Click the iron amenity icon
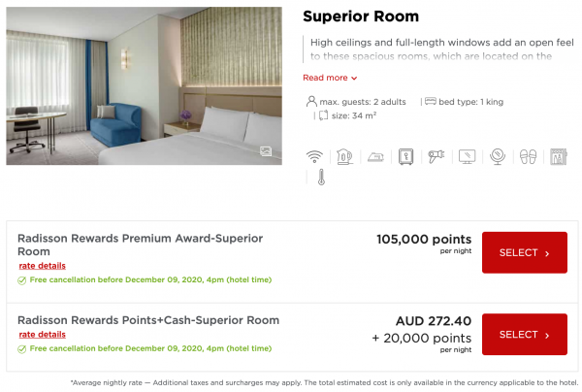Viewport: 582px width, 392px height. tap(374, 155)
